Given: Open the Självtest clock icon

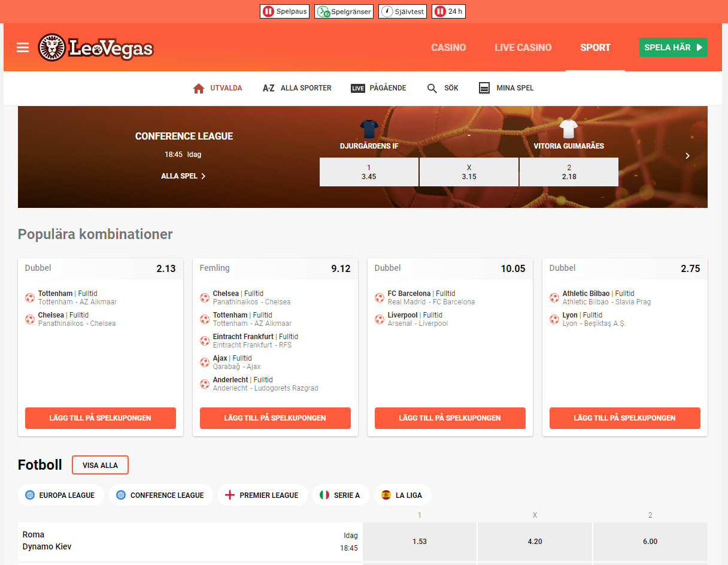Looking at the screenshot, I should pos(387,11).
